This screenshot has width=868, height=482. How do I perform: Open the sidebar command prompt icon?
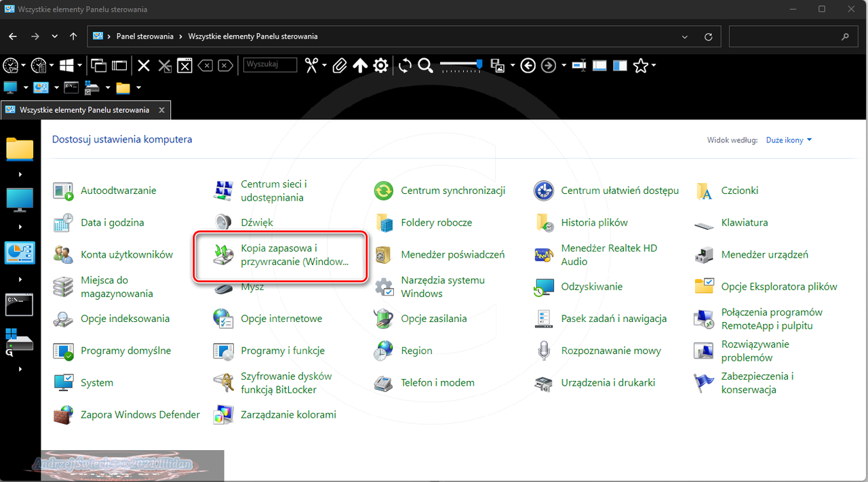coord(20,304)
